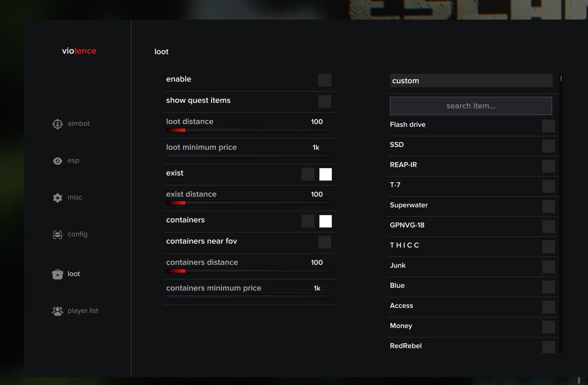
Task: Click the search item field
Action: (471, 106)
